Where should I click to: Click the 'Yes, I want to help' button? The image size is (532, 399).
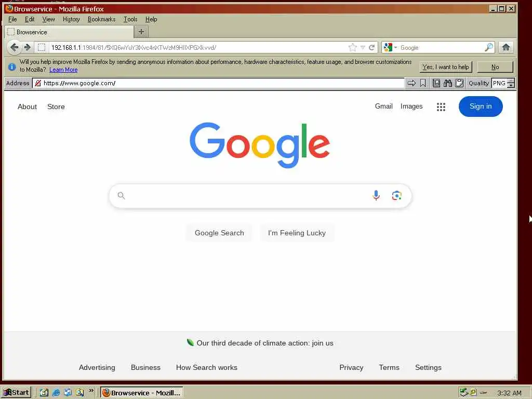coord(445,67)
